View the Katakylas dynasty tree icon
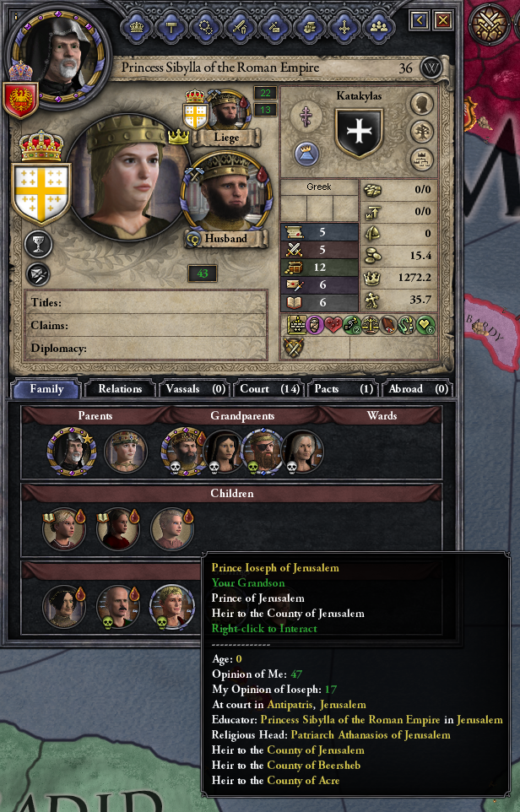Viewport: 520px width, 812px height. 422,132
